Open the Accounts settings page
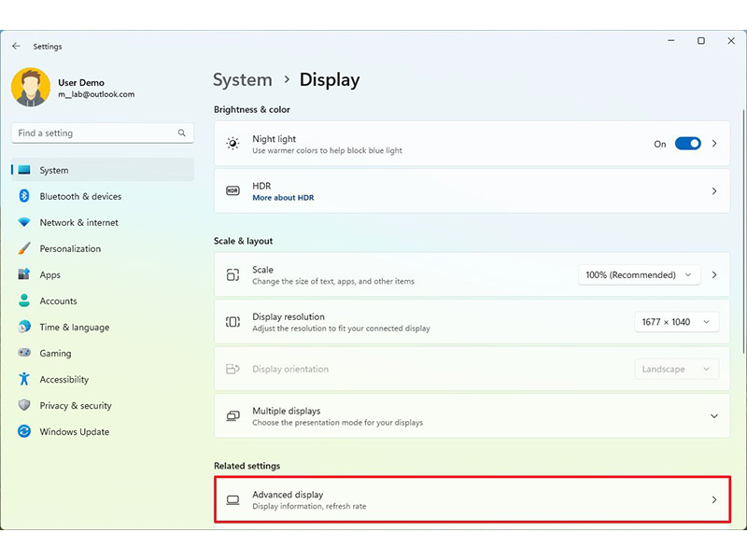 pos(103,301)
